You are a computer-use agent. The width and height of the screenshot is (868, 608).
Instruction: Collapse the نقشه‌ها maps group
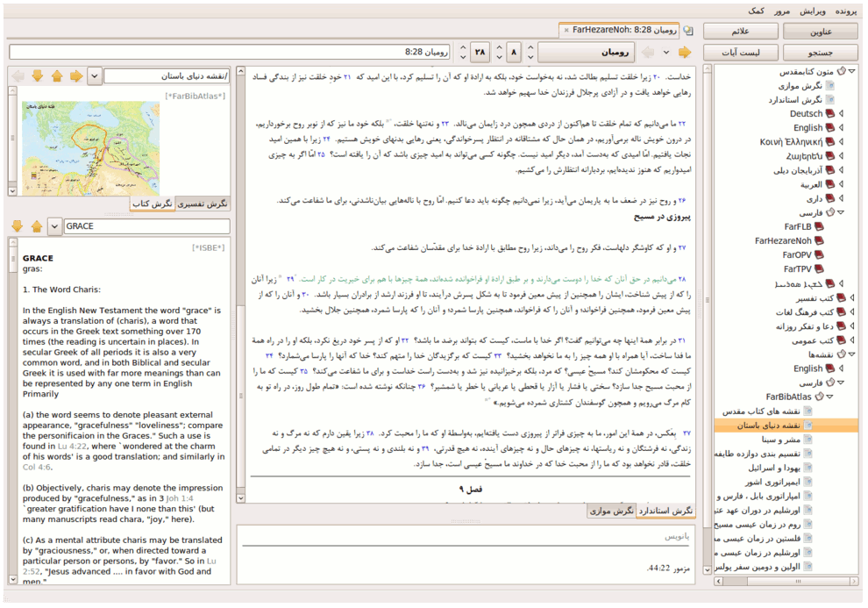[x=852, y=354]
